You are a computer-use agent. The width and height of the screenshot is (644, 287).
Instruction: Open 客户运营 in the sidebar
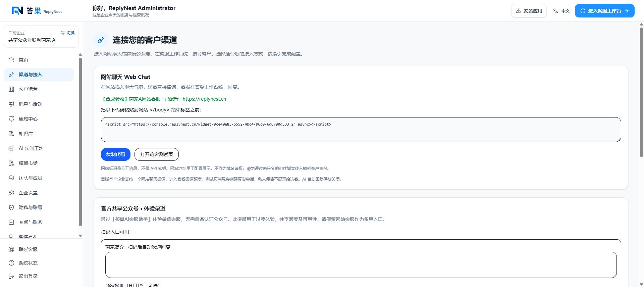(x=39, y=89)
